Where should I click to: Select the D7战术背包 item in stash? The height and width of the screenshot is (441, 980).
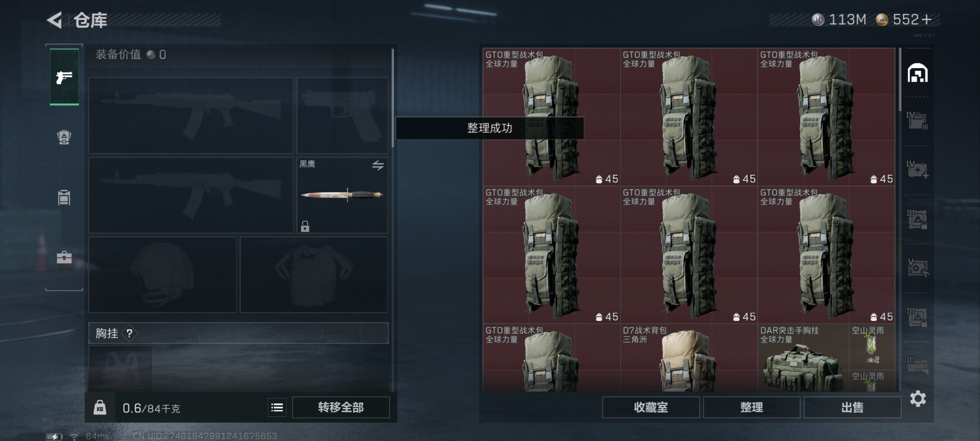click(x=688, y=358)
